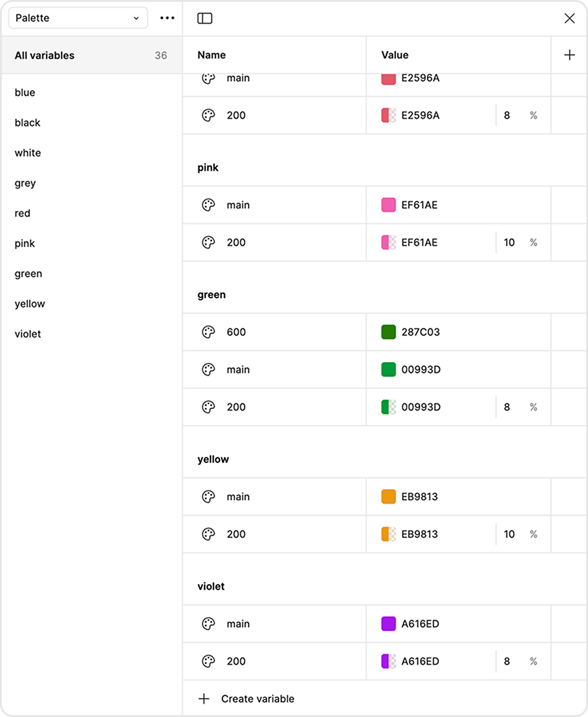Open swatch for yellow 200 at 10%
Screen dimensions: 588x717
[389, 534]
